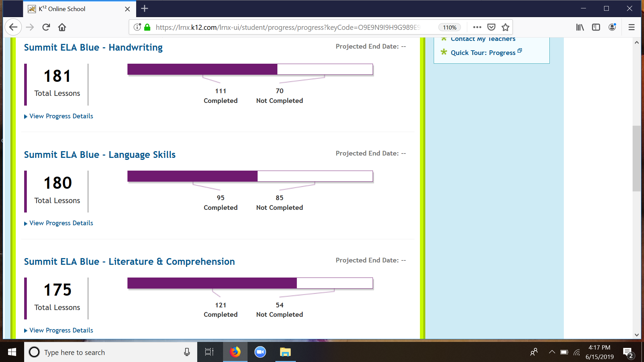Click the Language Skills progress bar
The width and height of the screenshot is (644, 362).
click(250, 176)
